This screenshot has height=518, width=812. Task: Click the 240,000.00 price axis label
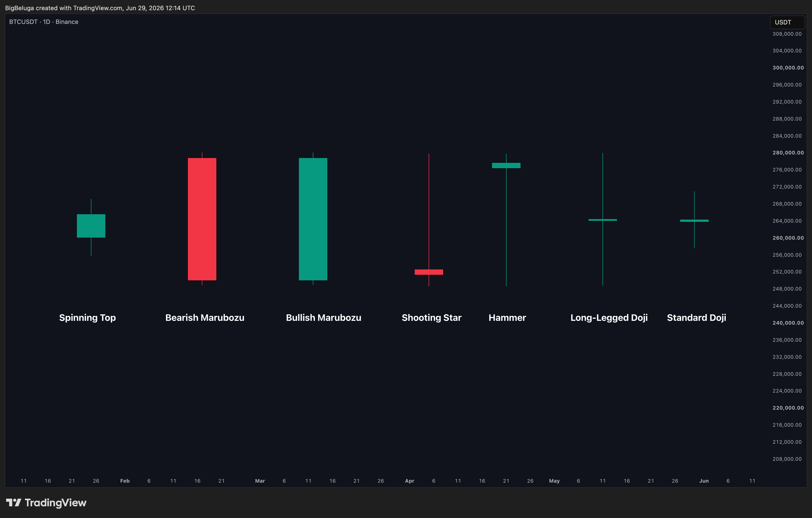pyautogui.click(x=788, y=323)
